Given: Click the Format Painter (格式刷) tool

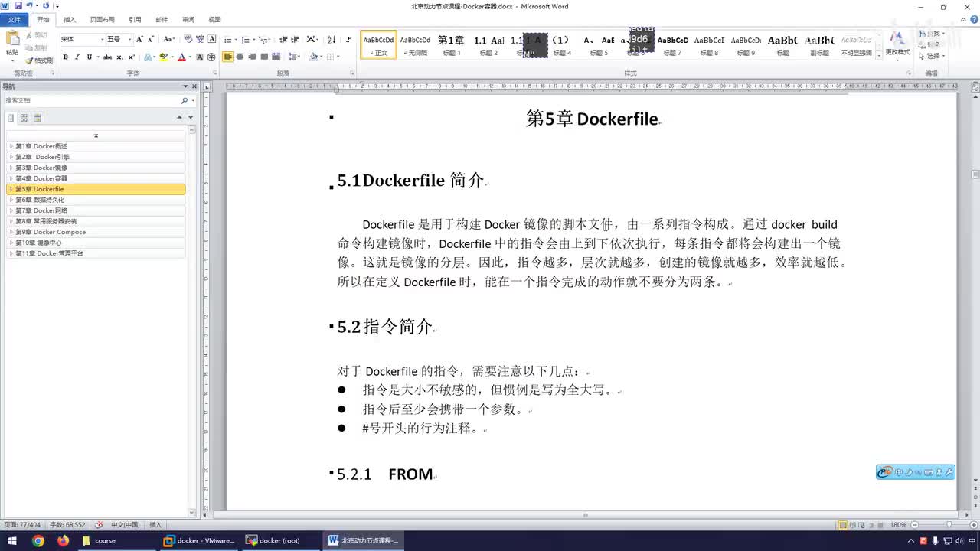Looking at the screenshot, I should 39,60.
